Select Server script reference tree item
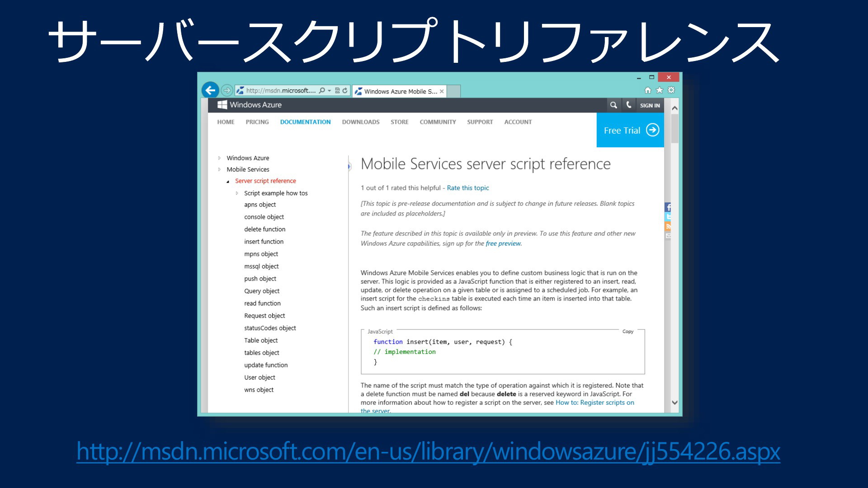This screenshot has height=488, width=868. point(265,181)
